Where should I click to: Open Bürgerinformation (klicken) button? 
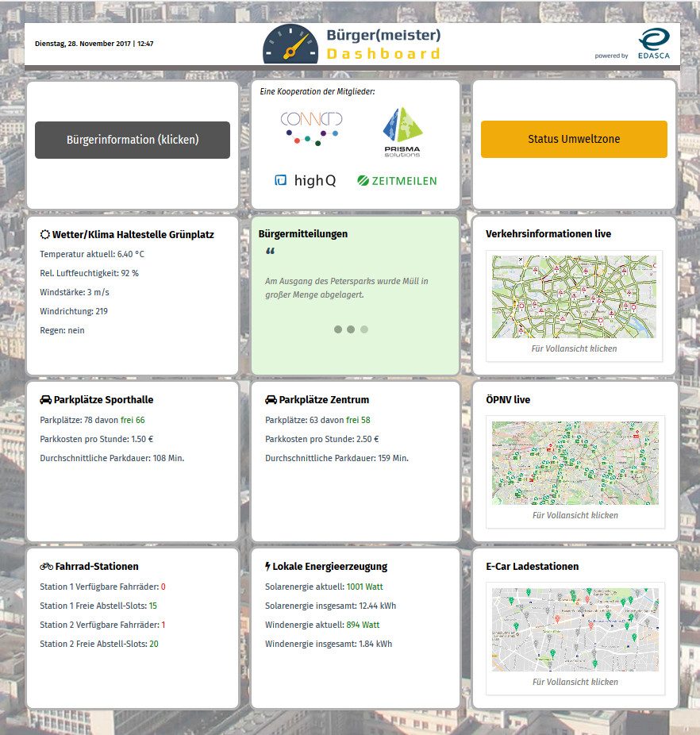tap(133, 140)
